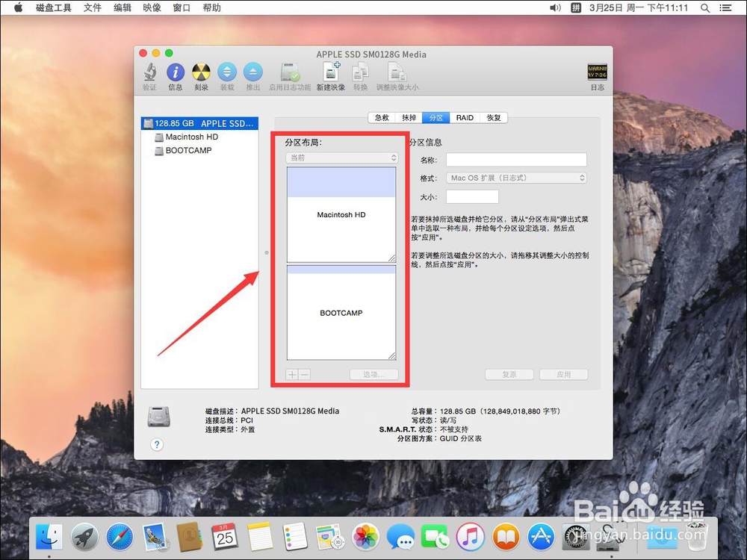Click the BOOTCAMP partition resize handle

coord(391,355)
